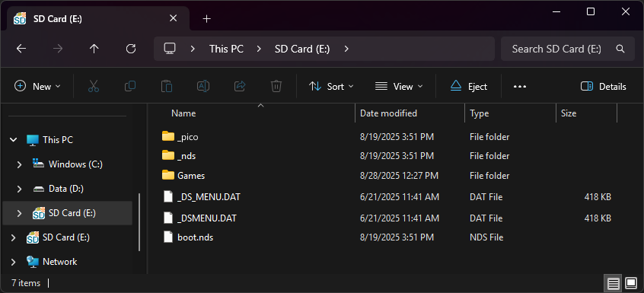Select the boot.nds file name
The width and height of the screenshot is (644, 293).
coord(195,237)
